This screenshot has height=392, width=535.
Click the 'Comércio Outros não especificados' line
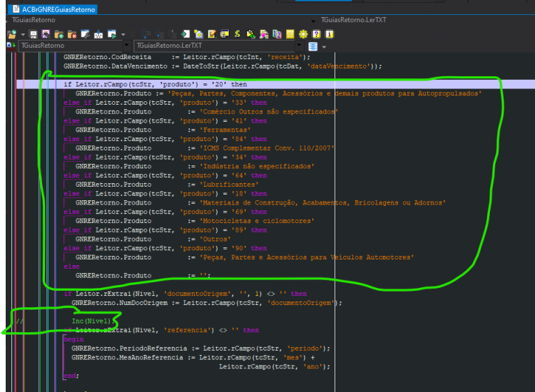tap(207, 111)
